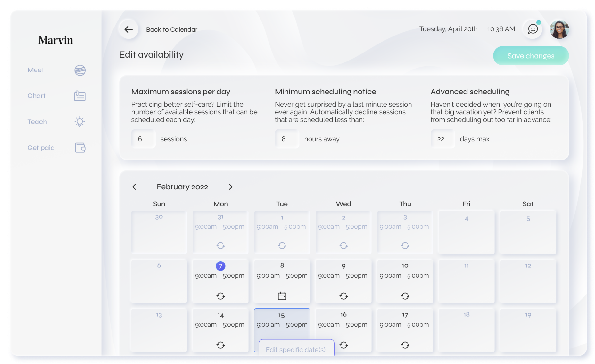
Task: Click the Teach lightbulb icon
Action: (x=80, y=122)
